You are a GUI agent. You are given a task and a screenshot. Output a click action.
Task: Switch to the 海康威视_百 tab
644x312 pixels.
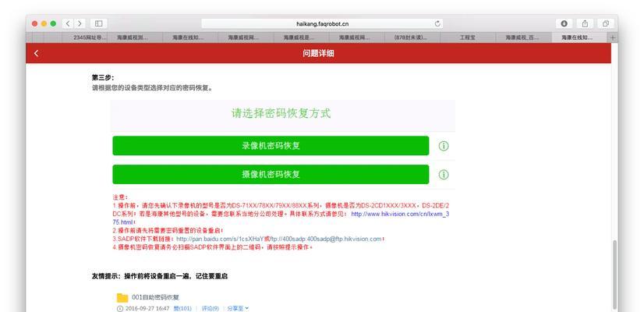pos(522,37)
